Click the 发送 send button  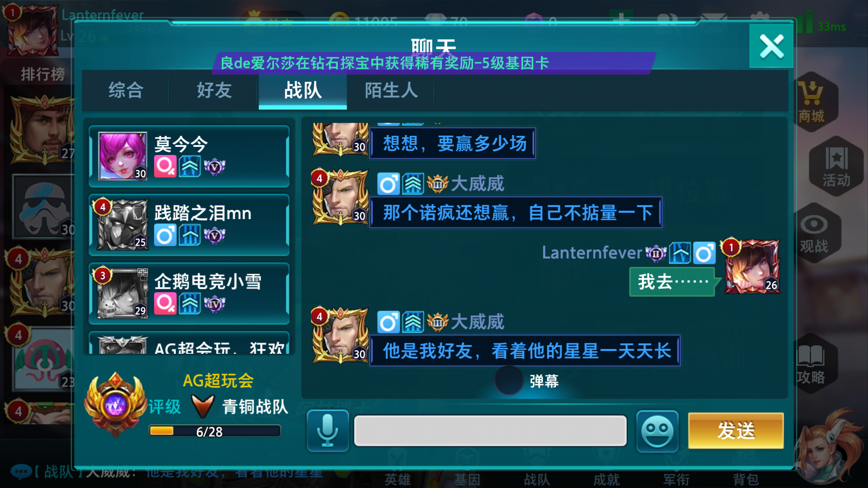coord(736,431)
